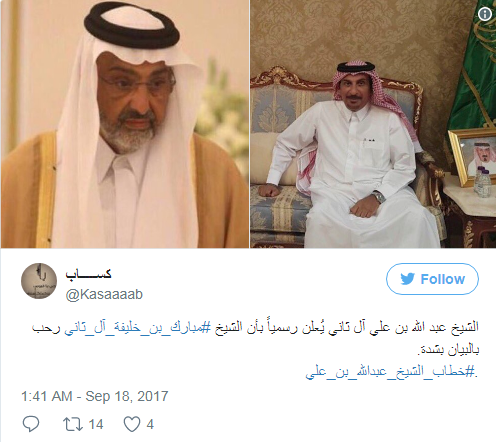496x442 pixels.
Task: Open the Kasaaaab profile avatar
Action: coord(39,281)
